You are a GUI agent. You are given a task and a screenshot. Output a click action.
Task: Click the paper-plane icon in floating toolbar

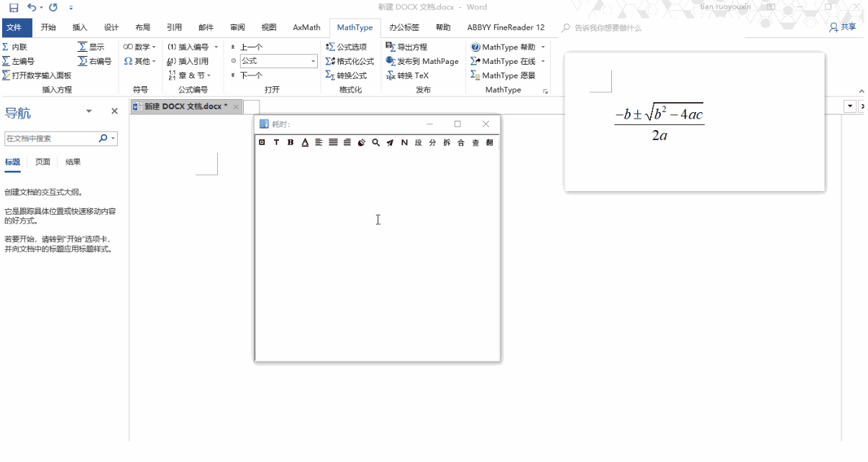pos(390,142)
